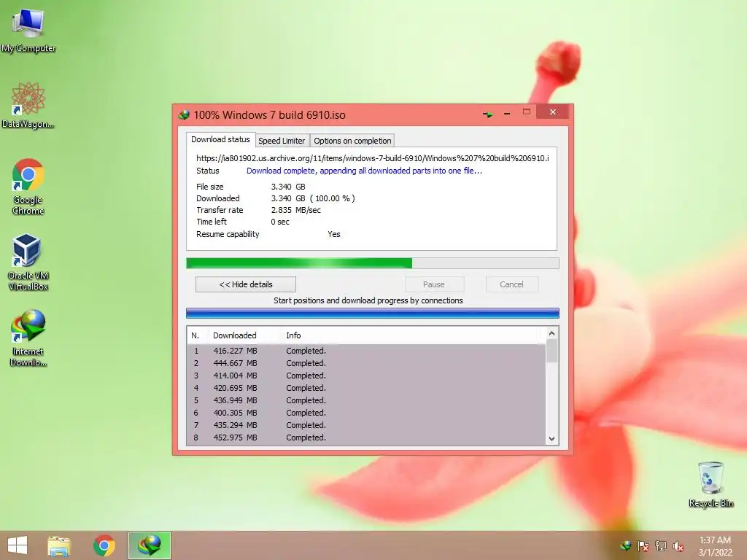Image resolution: width=747 pixels, height=560 pixels.
Task: Open Options on completion tab
Action: click(x=352, y=141)
